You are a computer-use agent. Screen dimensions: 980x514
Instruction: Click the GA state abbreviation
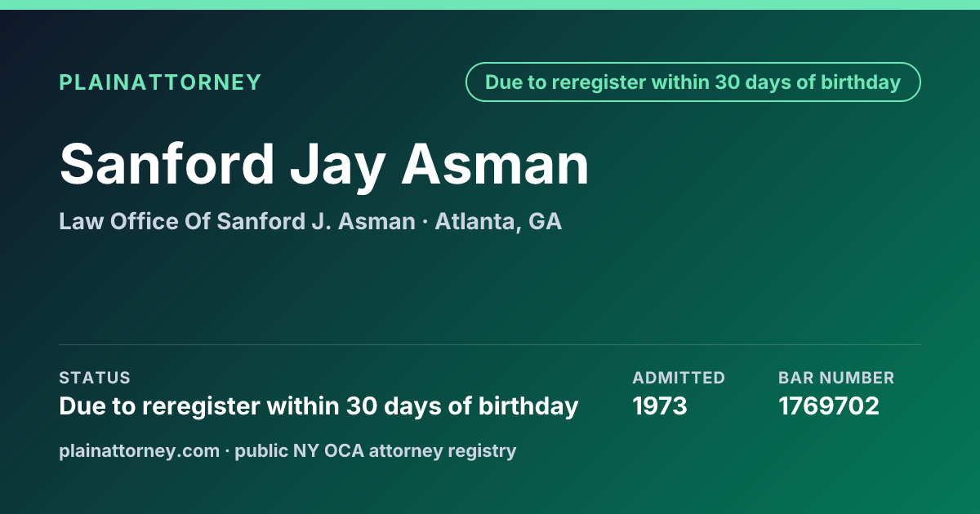(x=546, y=221)
